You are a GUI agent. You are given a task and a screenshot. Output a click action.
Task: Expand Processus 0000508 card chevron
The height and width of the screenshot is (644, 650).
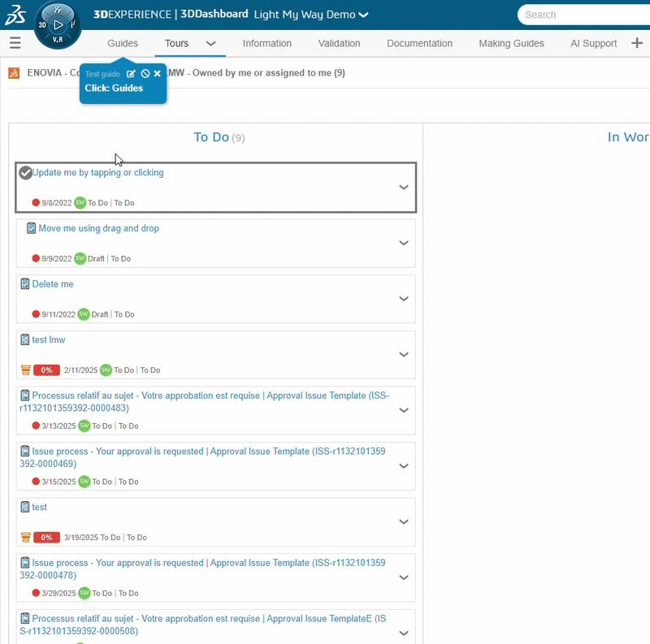pos(404,633)
